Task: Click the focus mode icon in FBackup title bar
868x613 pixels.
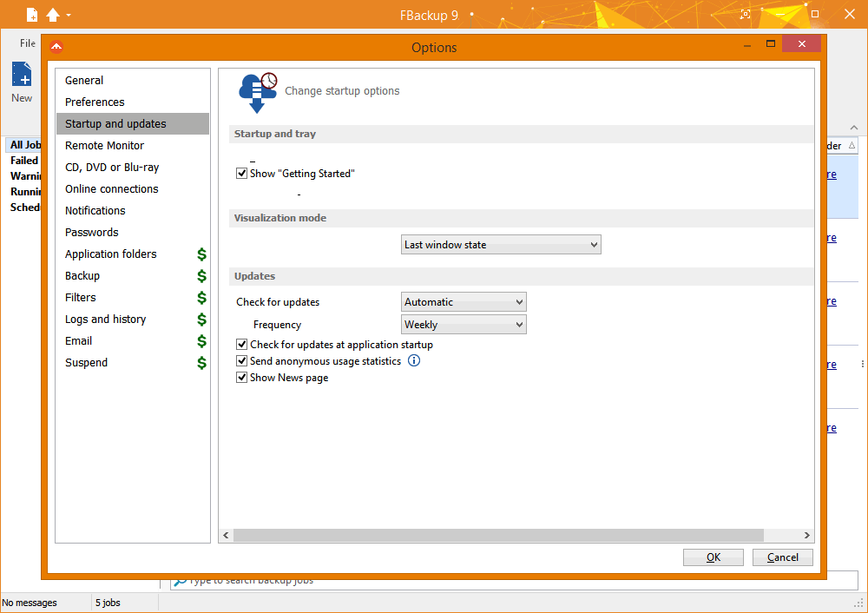Action: click(x=746, y=15)
